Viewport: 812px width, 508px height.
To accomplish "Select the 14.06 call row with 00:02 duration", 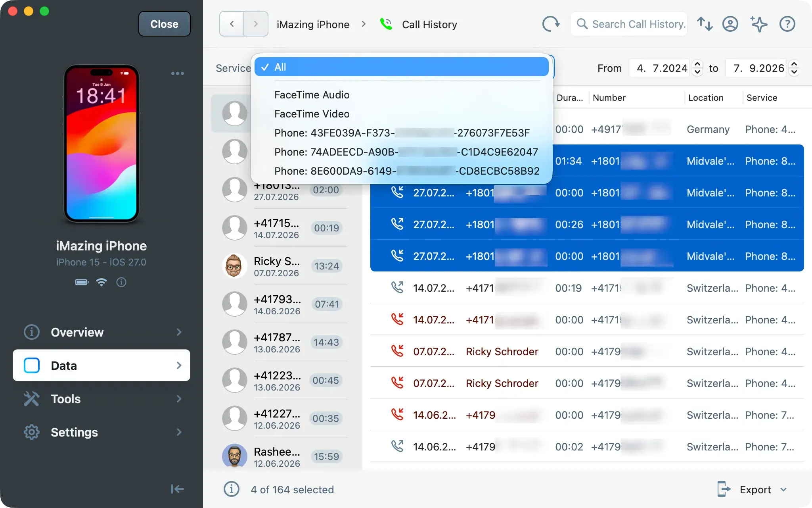I will pos(587,446).
